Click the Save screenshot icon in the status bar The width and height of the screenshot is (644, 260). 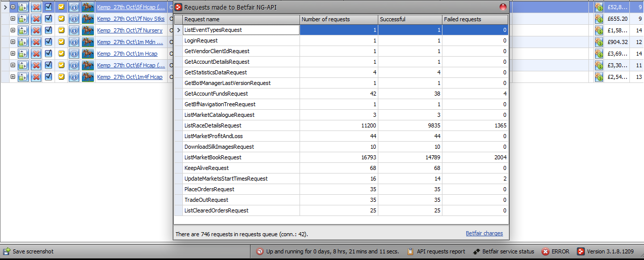click(x=7, y=251)
